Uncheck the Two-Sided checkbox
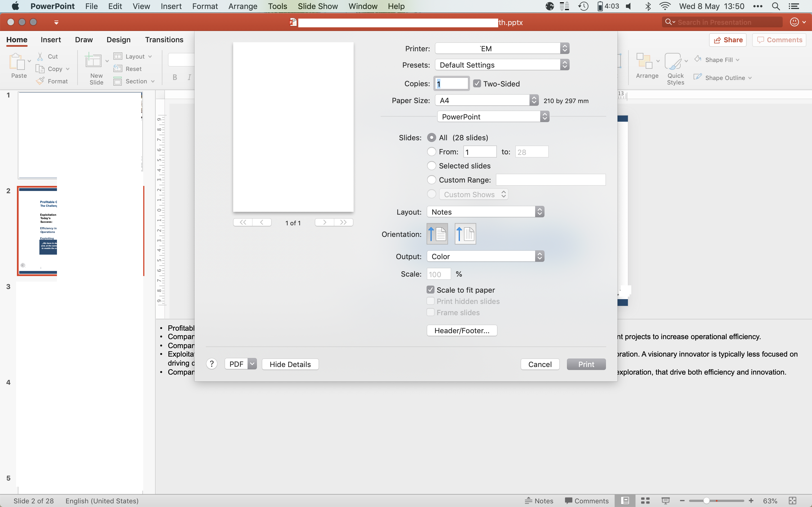 (x=477, y=83)
